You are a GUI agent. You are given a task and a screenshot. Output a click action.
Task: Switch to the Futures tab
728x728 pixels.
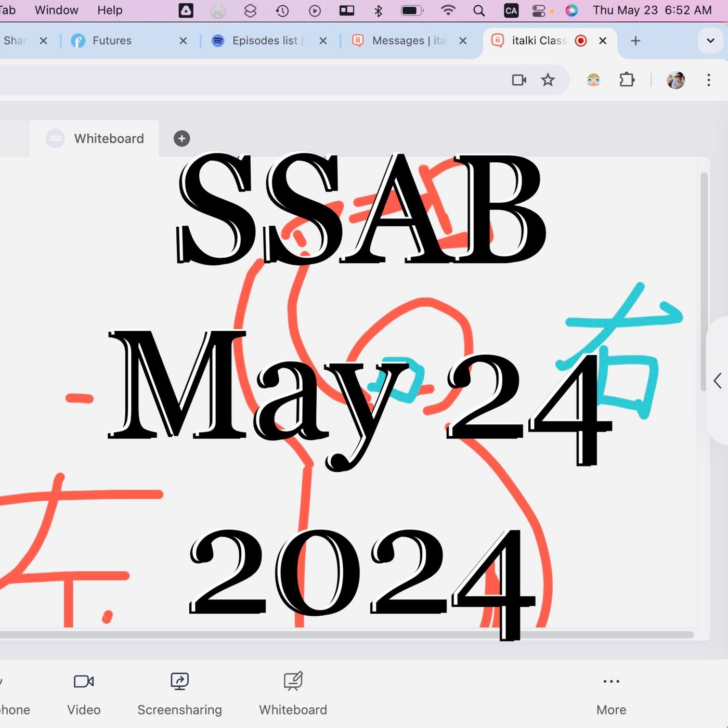112,41
